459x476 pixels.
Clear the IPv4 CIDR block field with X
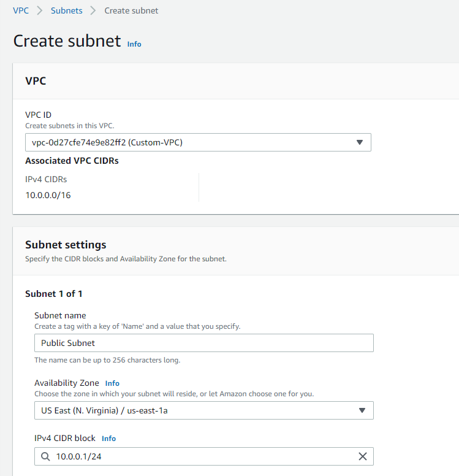(363, 456)
